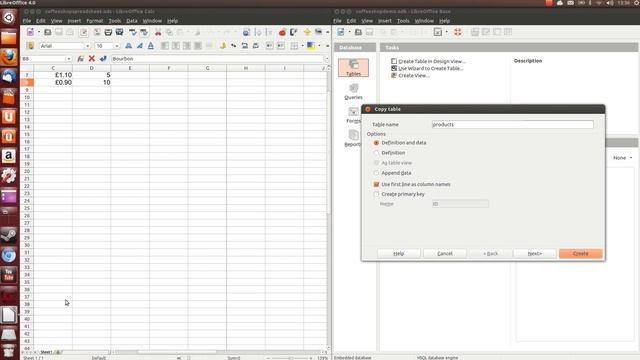Select the cell containing £1.10
Screen dimensions: 640x360
pyautogui.click(x=53, y=75)
